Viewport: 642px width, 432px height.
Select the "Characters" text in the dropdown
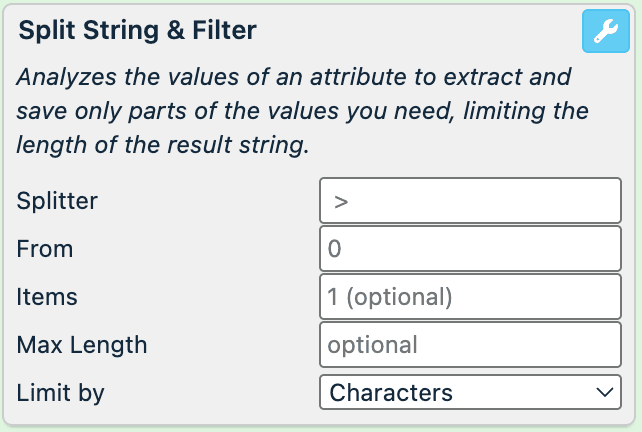391,393
